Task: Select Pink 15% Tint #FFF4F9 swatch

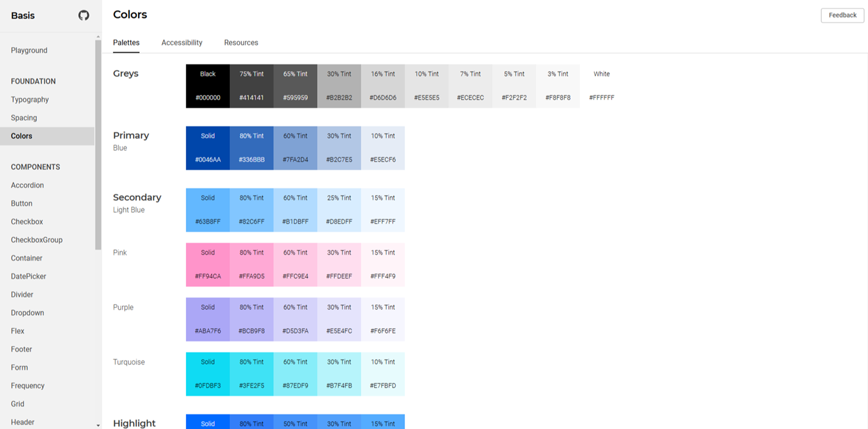Action: coord(383,265)
